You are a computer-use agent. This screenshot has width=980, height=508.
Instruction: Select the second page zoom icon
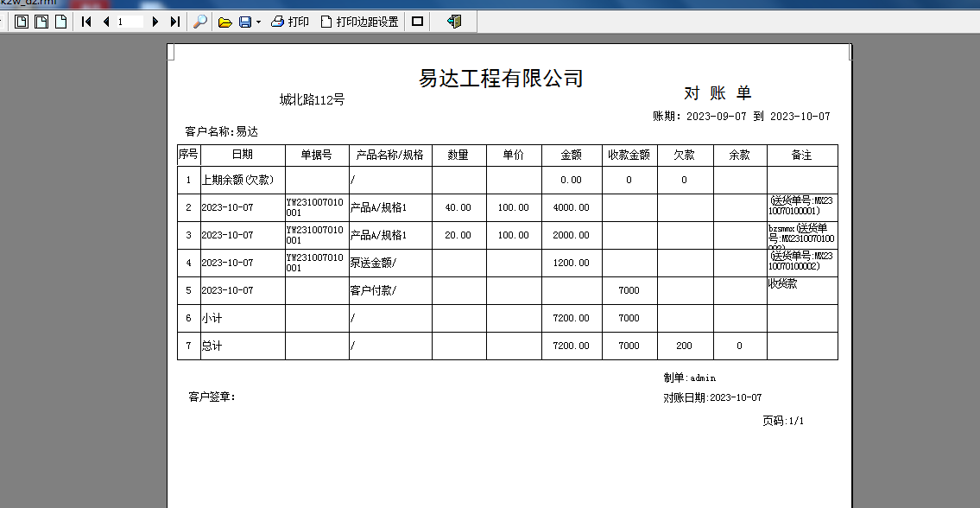click(41, 22)
